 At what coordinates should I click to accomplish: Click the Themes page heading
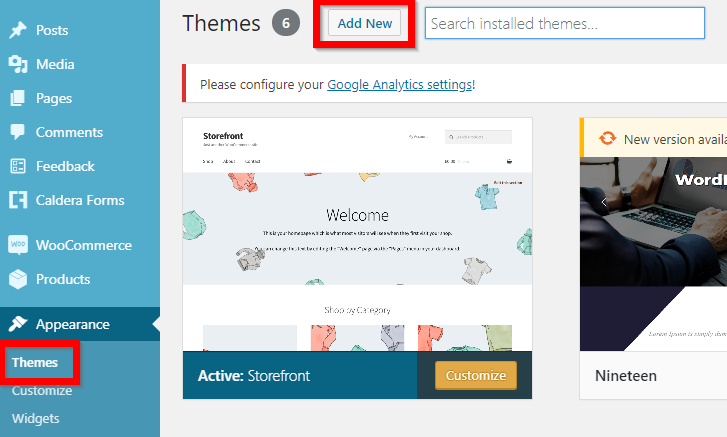[x=221, y=23]
